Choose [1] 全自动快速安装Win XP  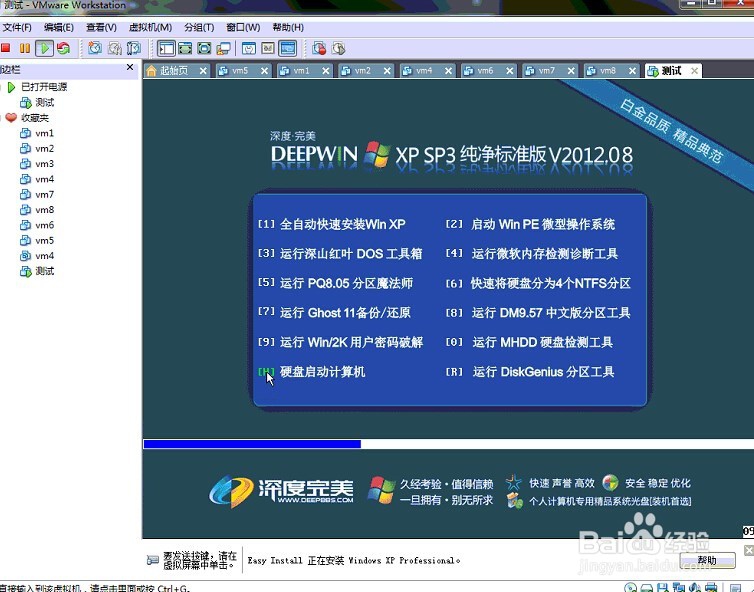pyautogui.click(x=332, y=225)
